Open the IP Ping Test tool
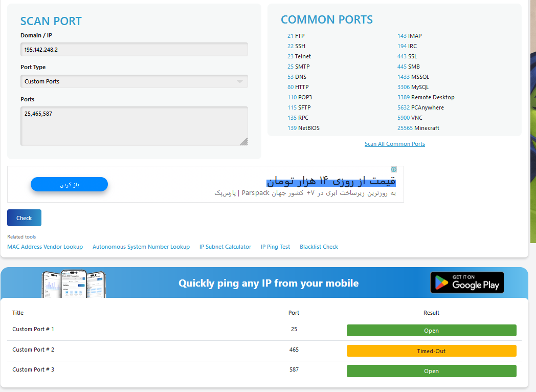The width and height of the screenshot is (536, 392). [x=275, y=247]
